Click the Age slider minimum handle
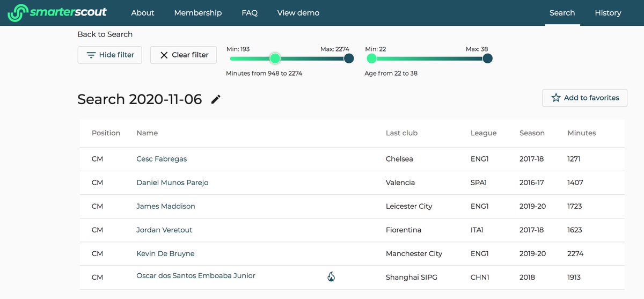 pos(371,59)
